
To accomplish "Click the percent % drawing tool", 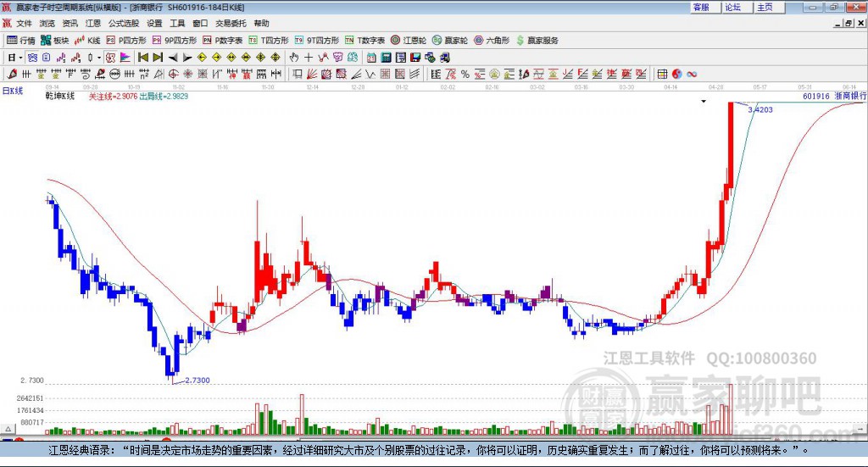I will (x=465, y=74).
